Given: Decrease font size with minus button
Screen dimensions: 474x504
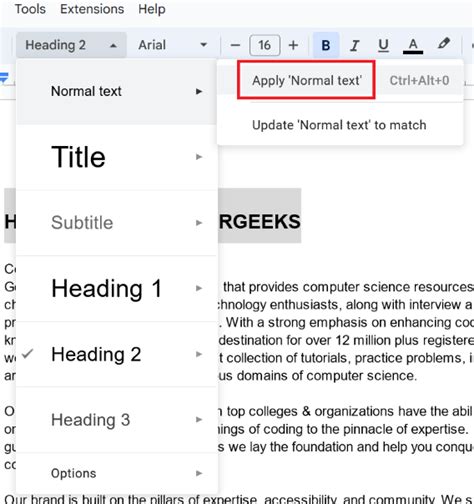Looking at the screenshot, I should tap(235, 45).
